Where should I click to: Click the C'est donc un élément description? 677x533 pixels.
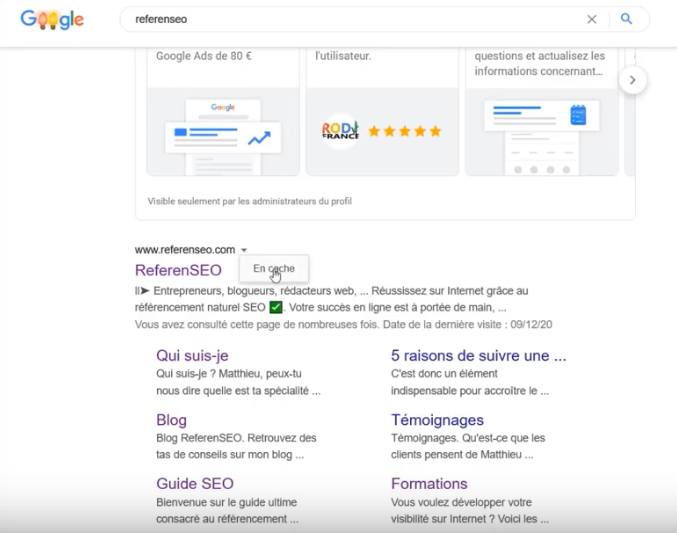pos(470,382)
